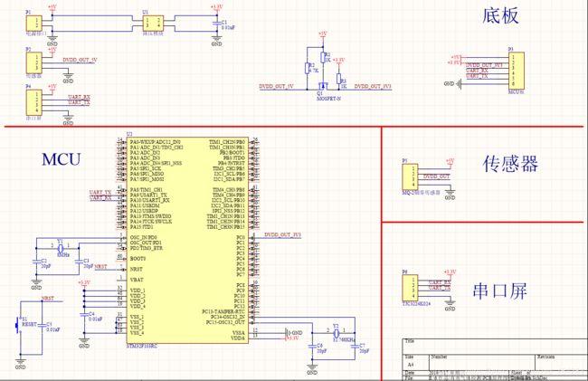Click UART_TX net label at P4 connector
588x381 pixels.
(x=79, y=102)
